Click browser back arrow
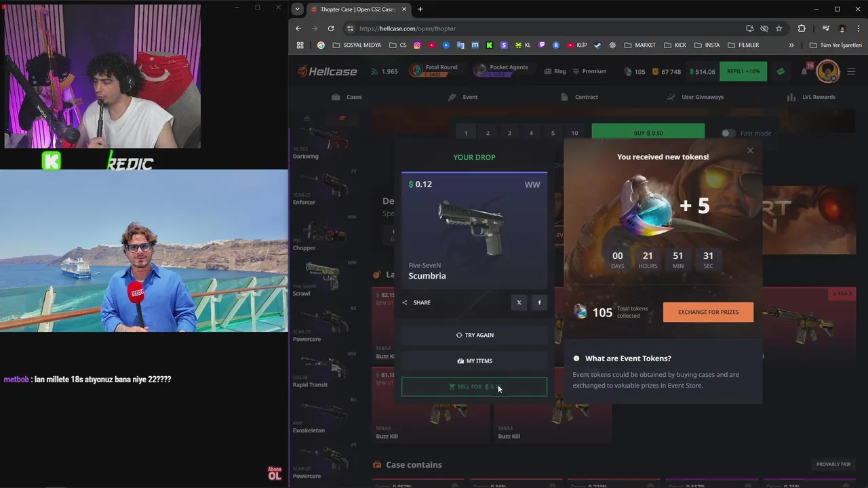 coord(298,28)
